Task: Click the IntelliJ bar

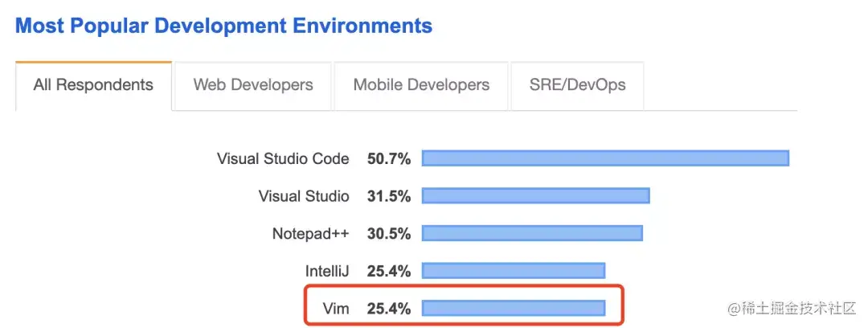Action: click(x=514, y=270)
